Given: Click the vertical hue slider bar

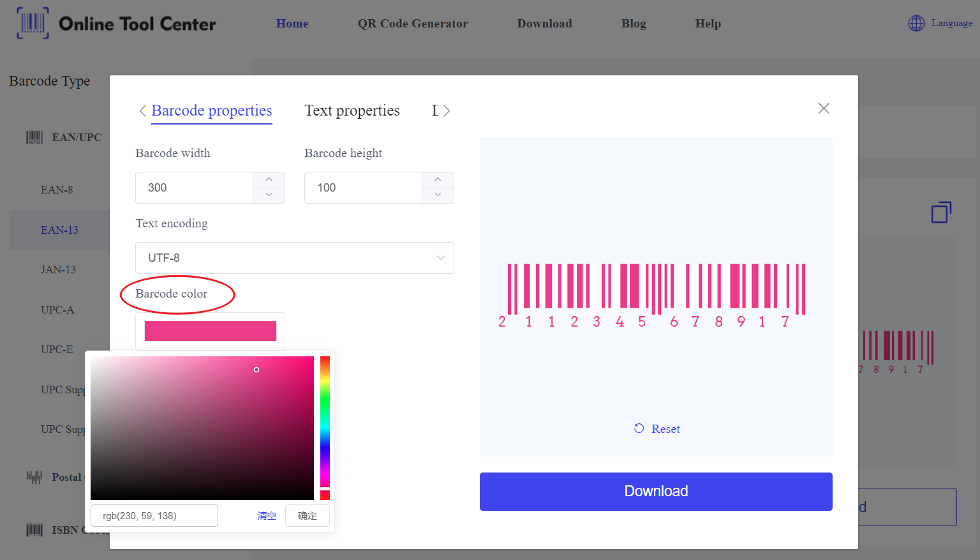Looking at the screenshot, I should [325, 428].
